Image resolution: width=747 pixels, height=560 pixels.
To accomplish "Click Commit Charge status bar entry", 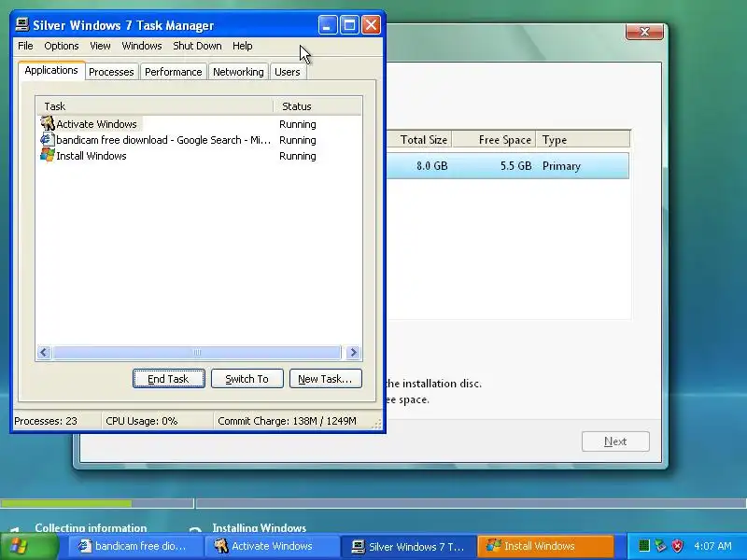I will tap(287, 421).
